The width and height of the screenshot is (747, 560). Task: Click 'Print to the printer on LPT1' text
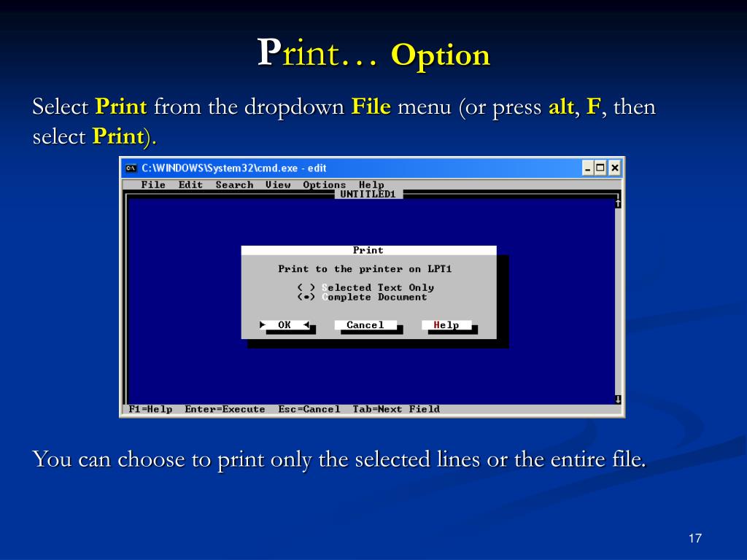click(365, 269)
